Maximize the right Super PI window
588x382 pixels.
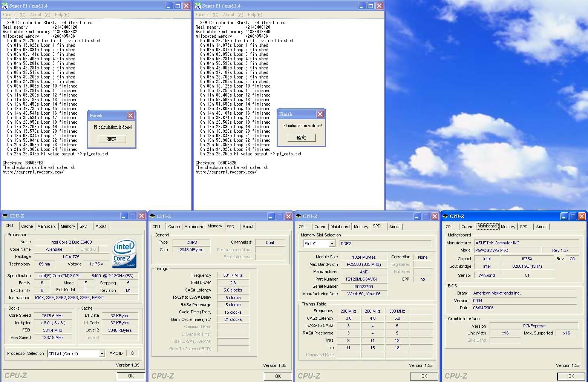[x=371, y=6]
